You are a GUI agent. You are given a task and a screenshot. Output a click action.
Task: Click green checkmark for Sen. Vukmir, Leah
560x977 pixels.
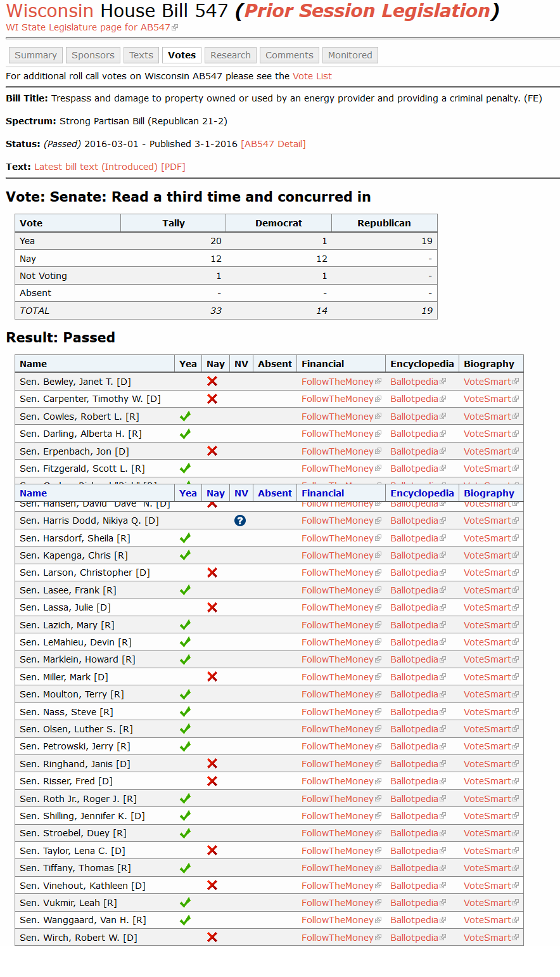pos(185,903)
